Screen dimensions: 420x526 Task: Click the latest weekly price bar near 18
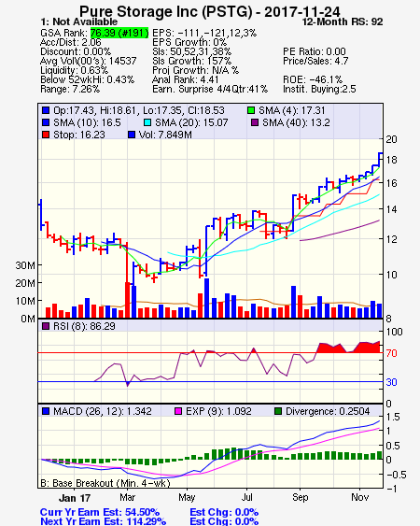point(380,160)
